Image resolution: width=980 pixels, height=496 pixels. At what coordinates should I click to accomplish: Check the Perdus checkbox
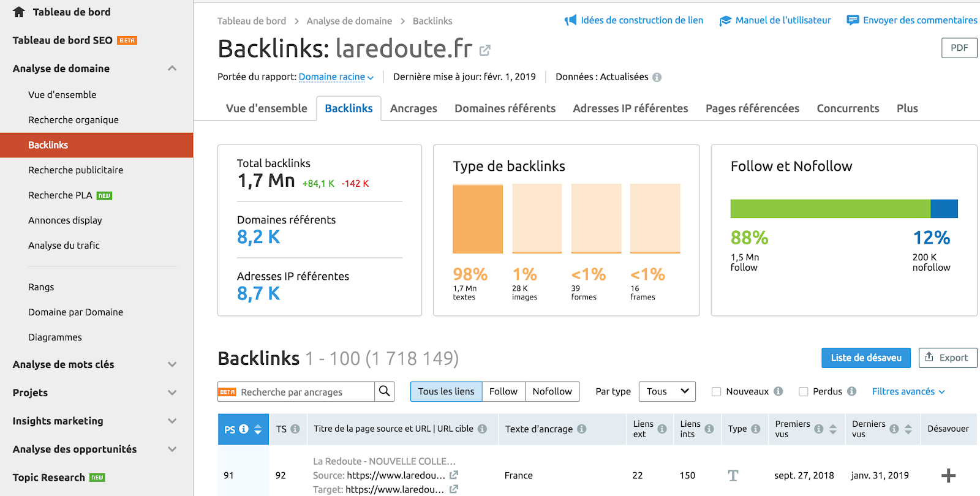tap(803, 391)
